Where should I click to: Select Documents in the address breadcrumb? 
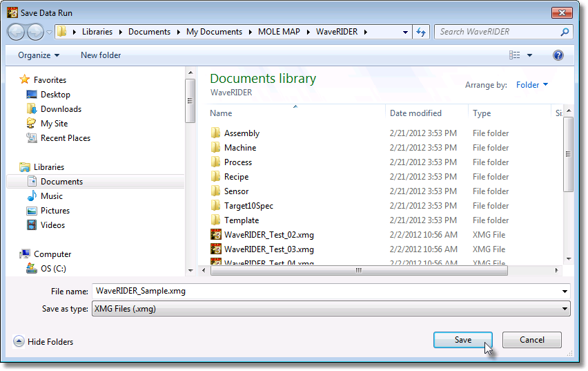pyautogui.click(x=149, y=32)
